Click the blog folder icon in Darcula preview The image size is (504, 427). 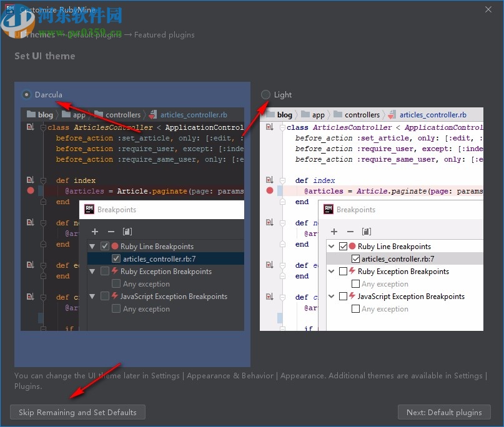tap(31, 114)
